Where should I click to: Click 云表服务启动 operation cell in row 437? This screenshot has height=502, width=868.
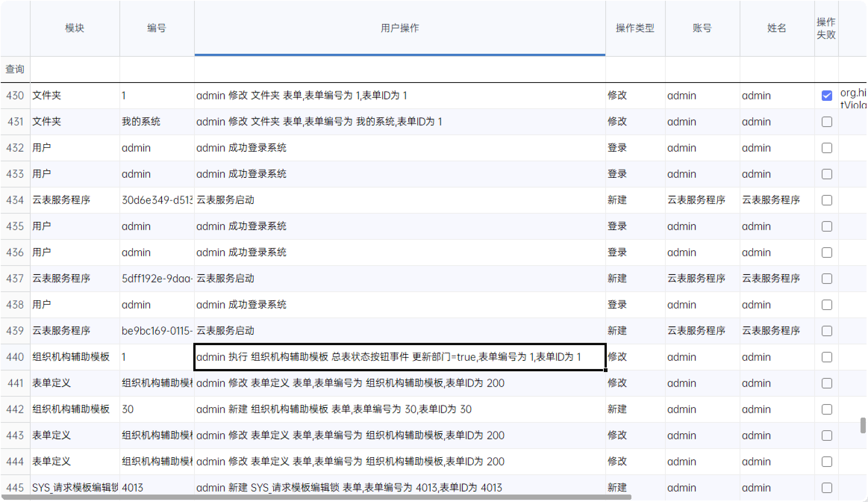(x=400, y=279)
